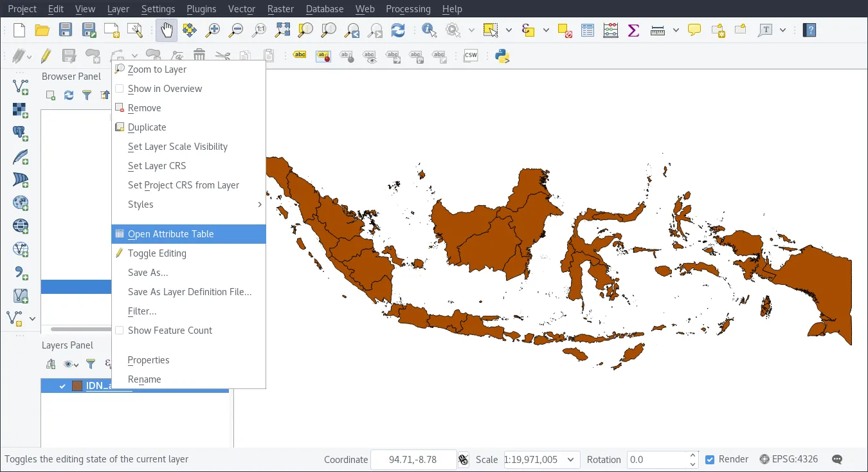Open the Python Console icon
The width and height of the screenshot is (868, 472).
coord(502,56)
